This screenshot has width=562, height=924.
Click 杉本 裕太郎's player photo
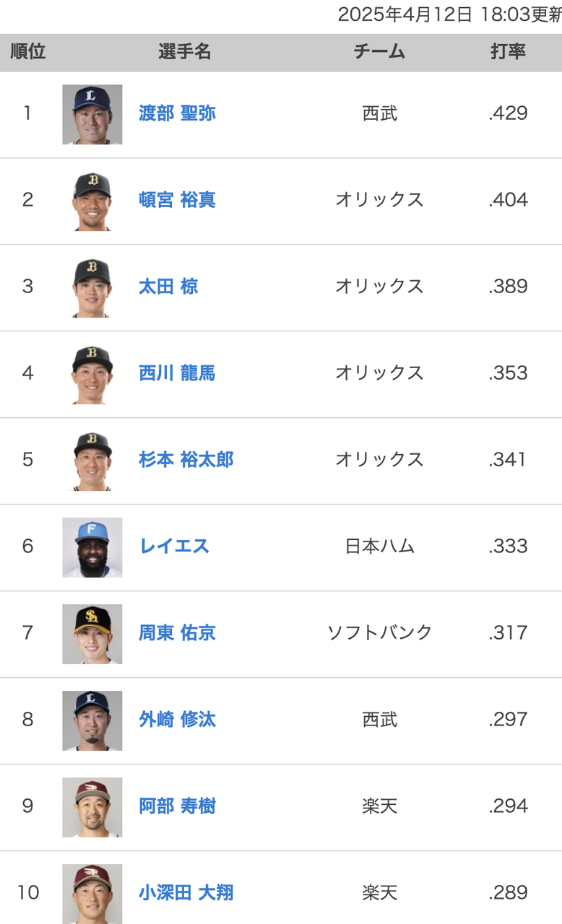(92, 461)
